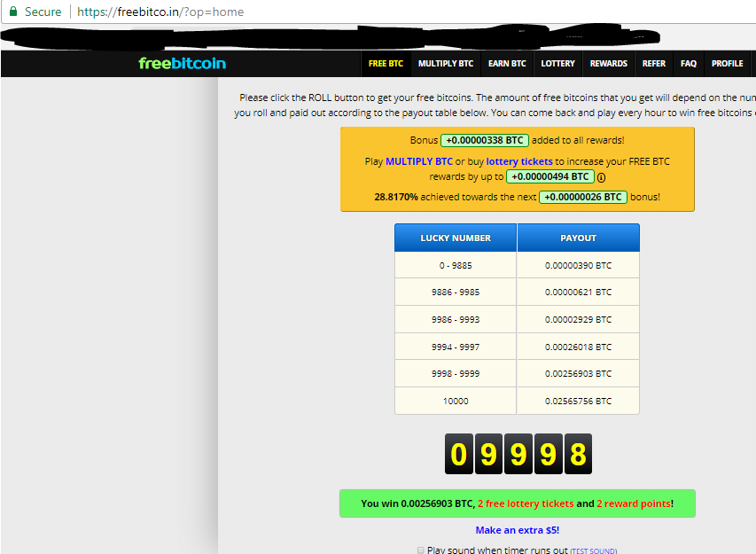Click the freebitcoin logo
The image size is (756, 554).
pyautogui.click(x=183, y=63)
